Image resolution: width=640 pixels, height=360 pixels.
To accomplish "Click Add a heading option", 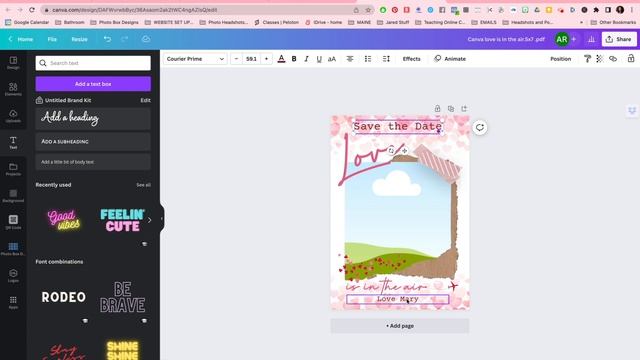I will pos(93,118).
